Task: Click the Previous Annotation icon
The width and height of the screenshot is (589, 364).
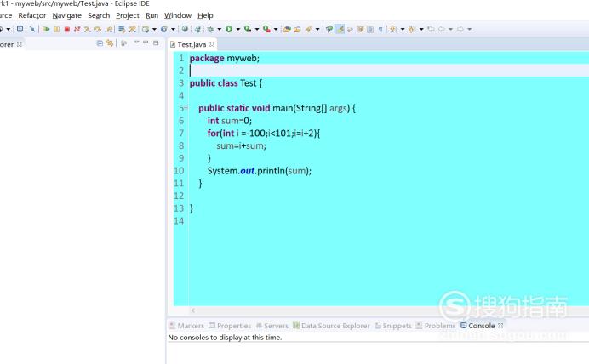Action: tap(412, 29)
